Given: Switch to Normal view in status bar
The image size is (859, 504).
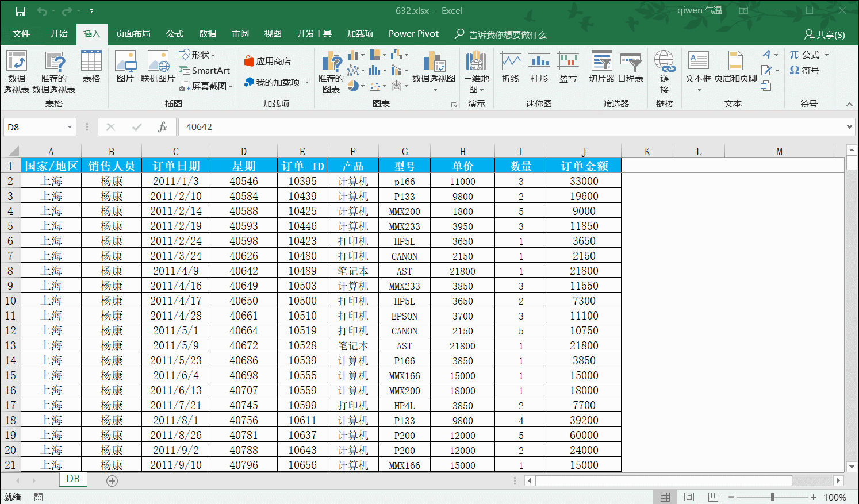Looking at the screenshot, I should [665, 497].
